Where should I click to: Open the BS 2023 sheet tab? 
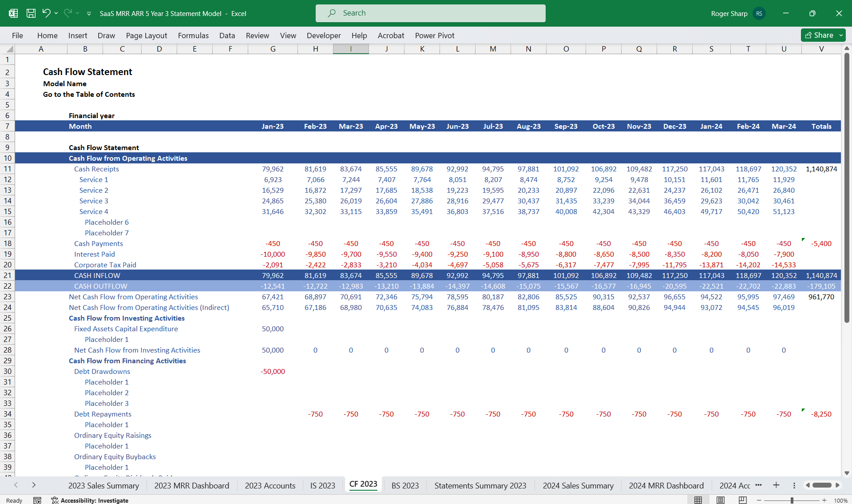[x=404, y=485]
